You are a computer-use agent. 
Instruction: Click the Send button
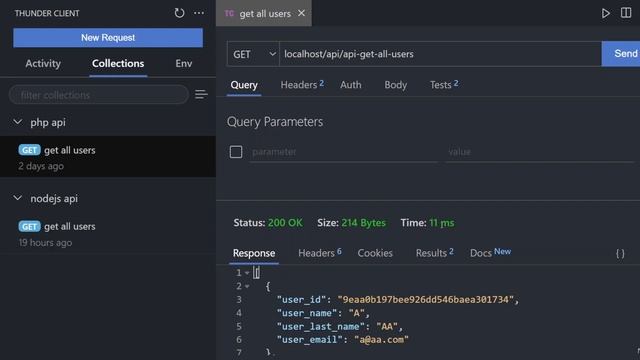point(621,53)
